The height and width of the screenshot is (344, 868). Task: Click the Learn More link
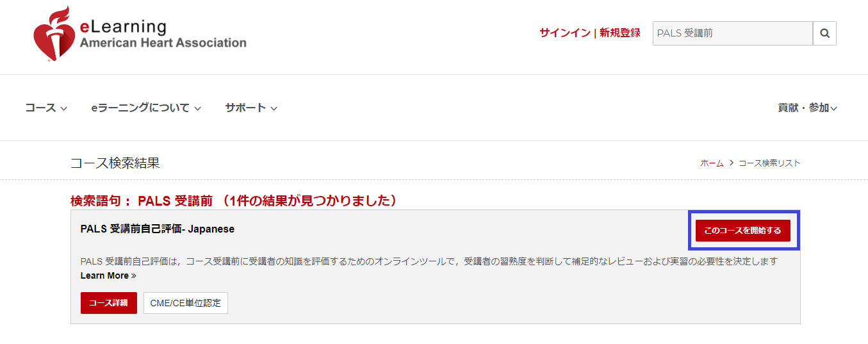104,275
